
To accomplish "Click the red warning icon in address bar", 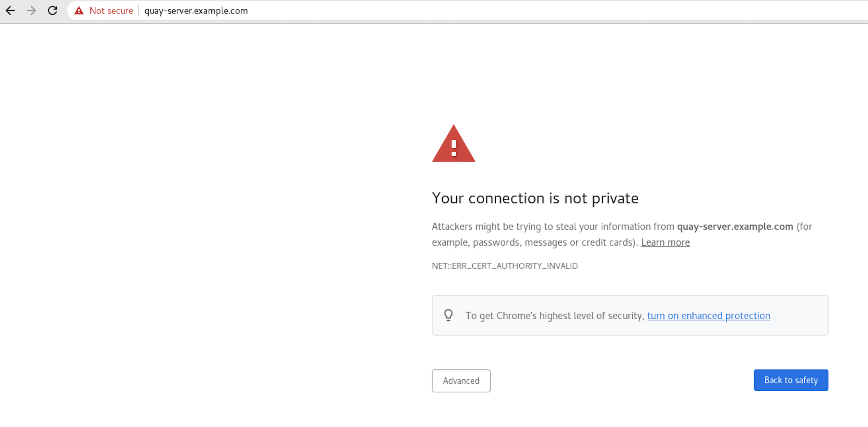I will click(79, 10).
